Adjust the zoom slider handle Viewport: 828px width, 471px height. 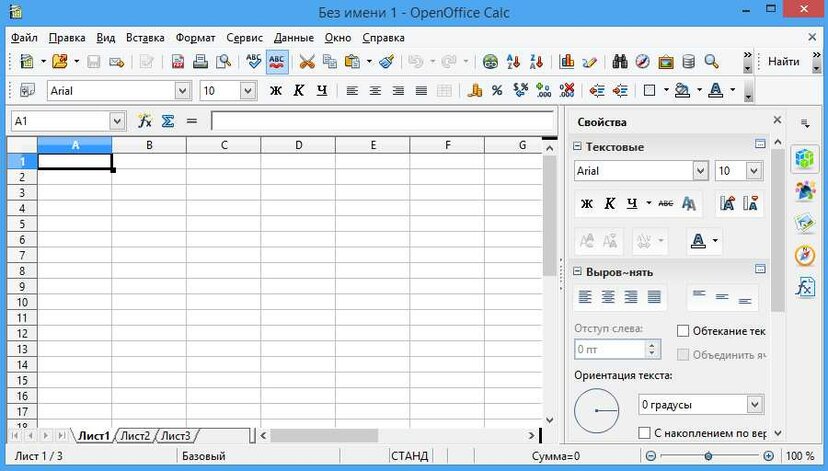click(708, 456)
